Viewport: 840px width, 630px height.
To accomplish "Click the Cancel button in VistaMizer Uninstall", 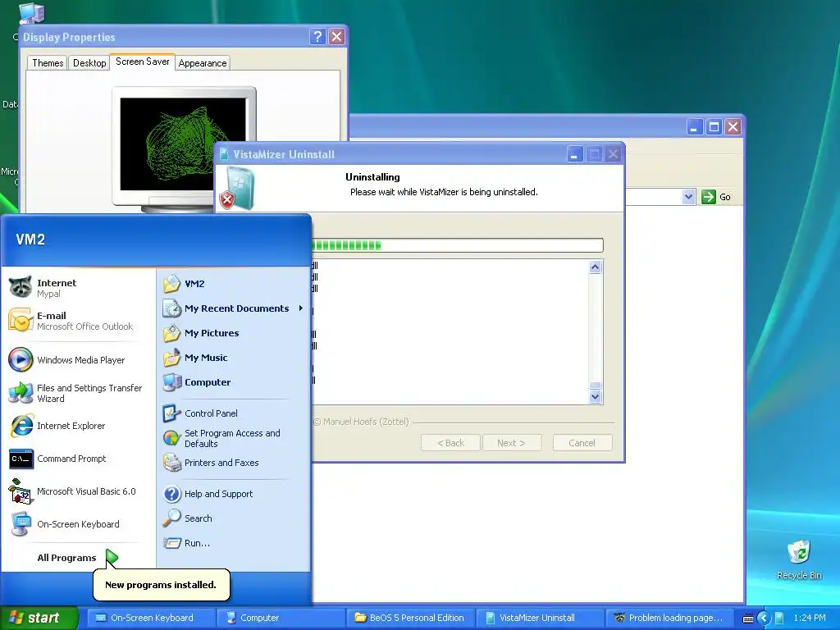I will [x=582, y=442].
